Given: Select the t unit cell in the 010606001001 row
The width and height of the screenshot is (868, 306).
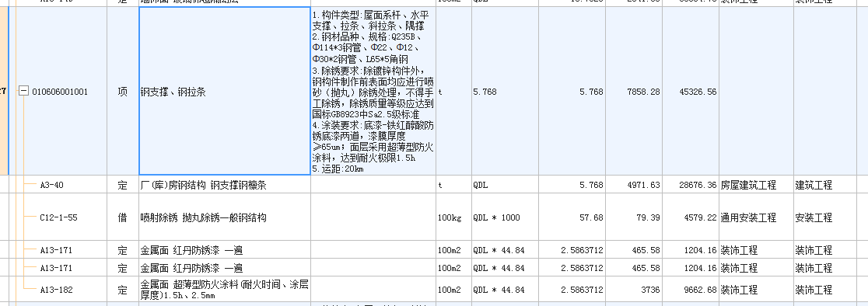Looking at the screenshot, I should [x=453, y=91].
